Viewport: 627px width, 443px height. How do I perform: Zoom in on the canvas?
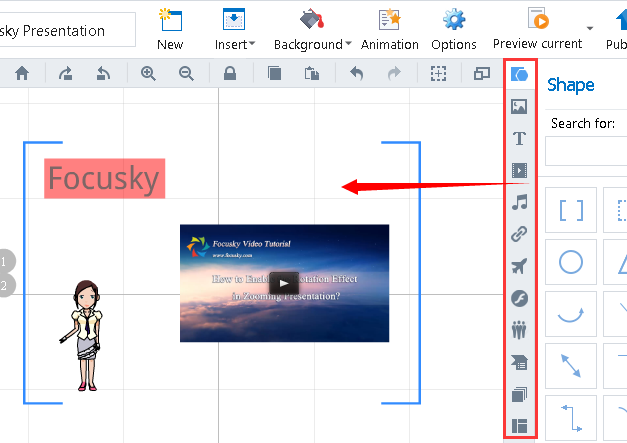(148, 74)
